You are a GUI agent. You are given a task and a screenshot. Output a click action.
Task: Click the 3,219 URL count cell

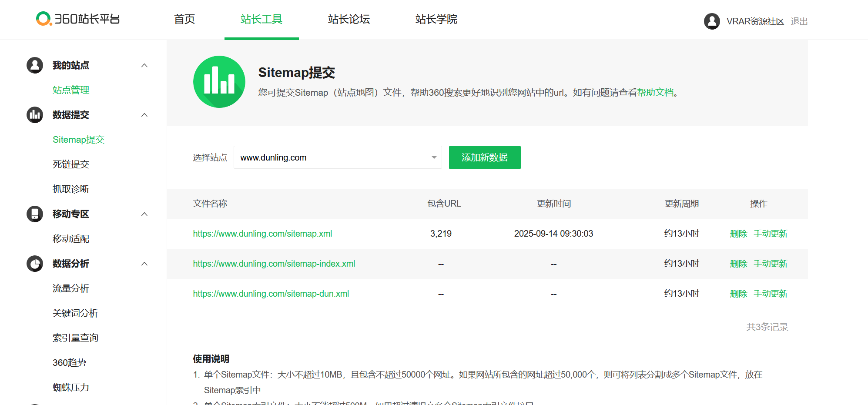coord(441,234)
